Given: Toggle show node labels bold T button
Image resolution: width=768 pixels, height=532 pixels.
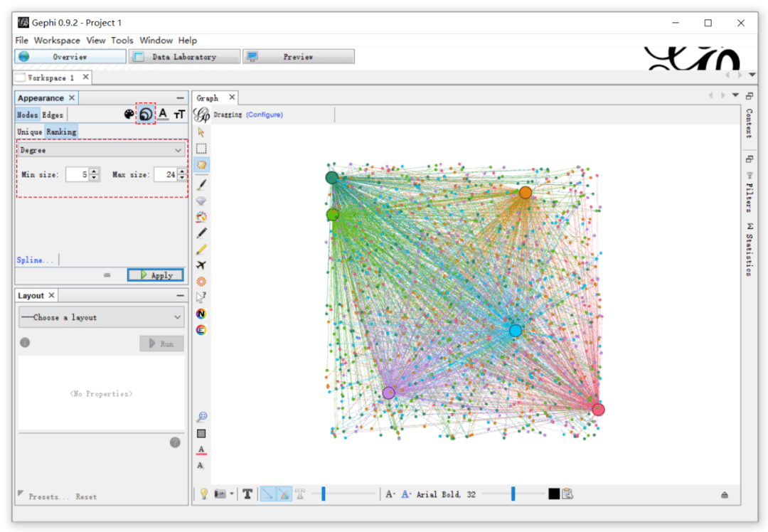Looking at the screenshot, I should [x=247, y=494].
